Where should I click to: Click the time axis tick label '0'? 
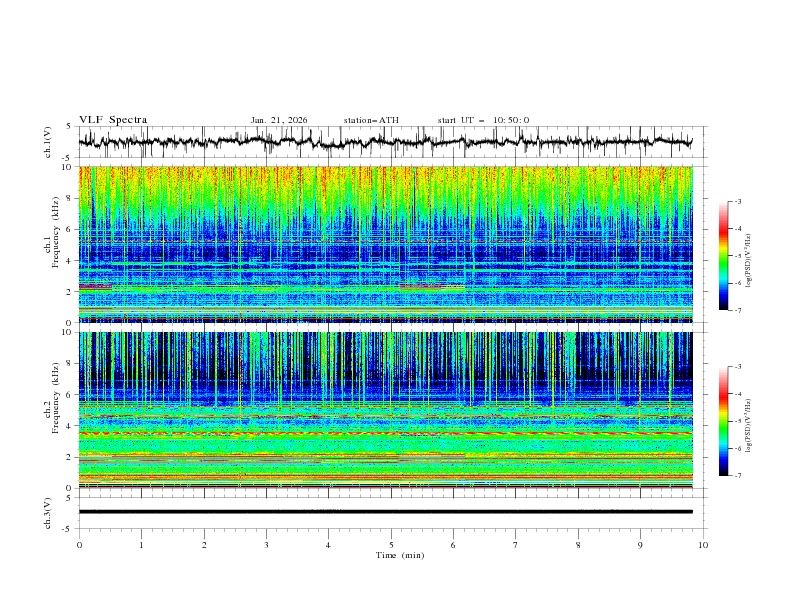click(x=79, y=545)
